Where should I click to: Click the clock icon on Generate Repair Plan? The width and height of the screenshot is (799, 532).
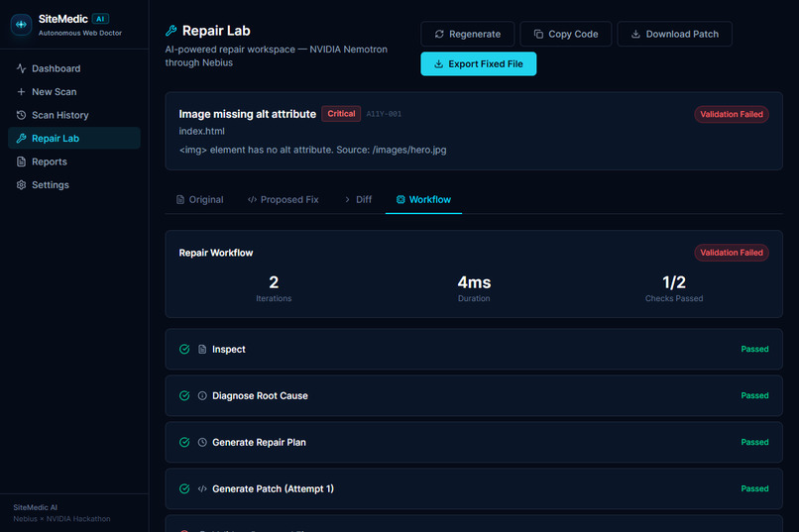coord(202,442)
